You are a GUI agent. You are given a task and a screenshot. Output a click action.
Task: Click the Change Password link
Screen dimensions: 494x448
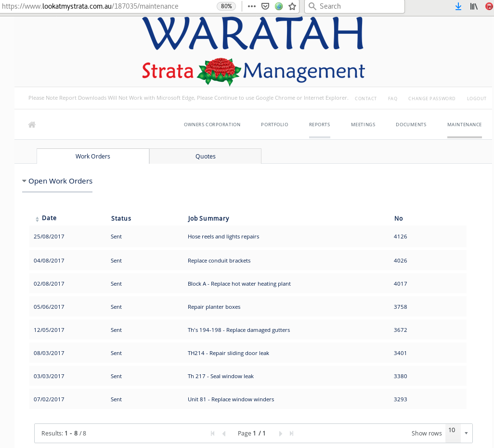pos(431,98)
